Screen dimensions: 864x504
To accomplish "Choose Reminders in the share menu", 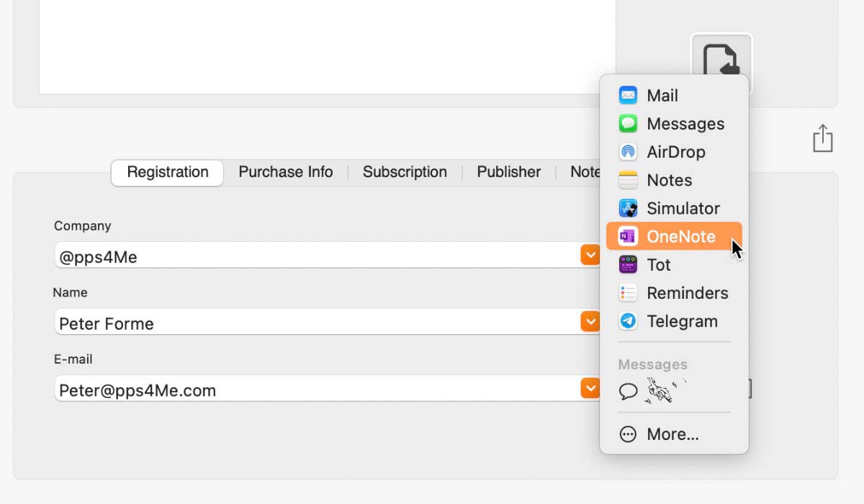I will click(x=674, y=293).
